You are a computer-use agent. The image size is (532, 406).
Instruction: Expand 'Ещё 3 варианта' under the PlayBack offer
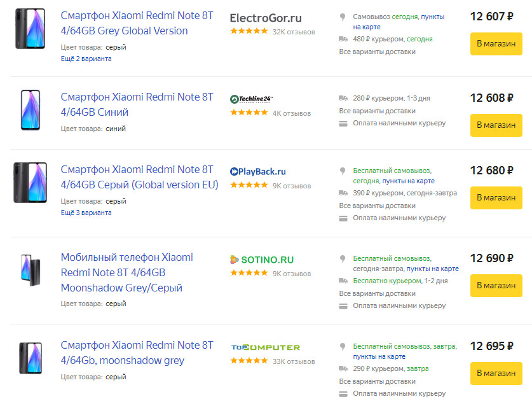click(x=86, y=213)
